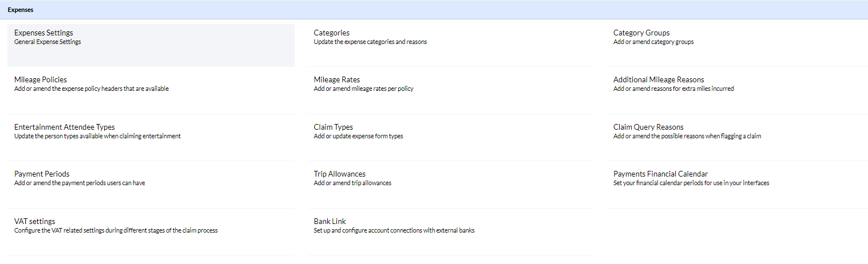Click 'Add or amend category groups' description
The width and height of the screenshot is (868, 264).
[653, 42]
